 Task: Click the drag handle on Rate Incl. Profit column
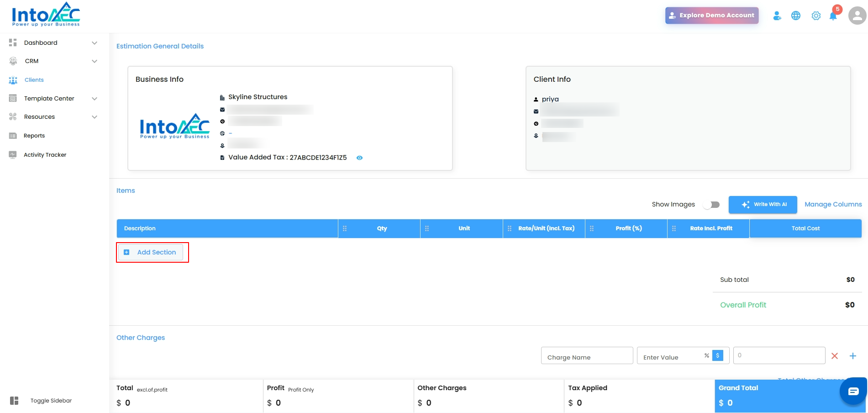pos(674,228)
